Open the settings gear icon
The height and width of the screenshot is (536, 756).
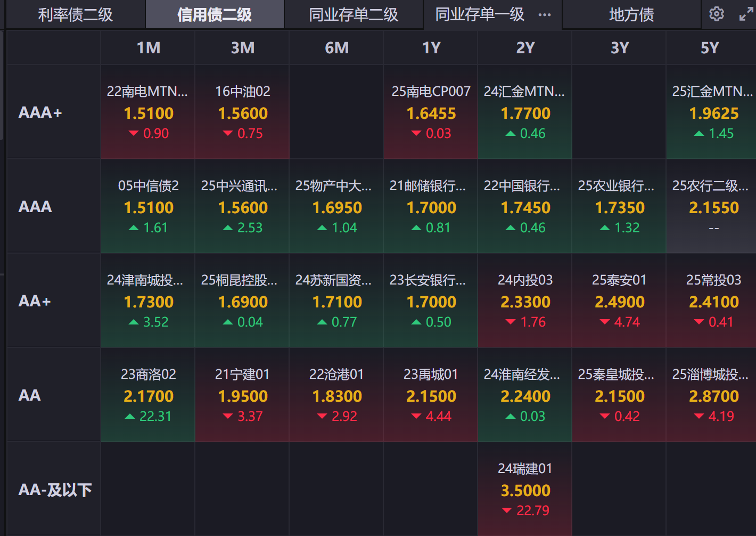click(x=717, y=14)
